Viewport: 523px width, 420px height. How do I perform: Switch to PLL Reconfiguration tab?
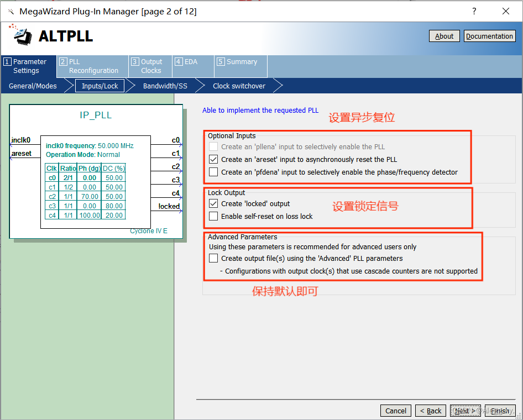[93, 66]
